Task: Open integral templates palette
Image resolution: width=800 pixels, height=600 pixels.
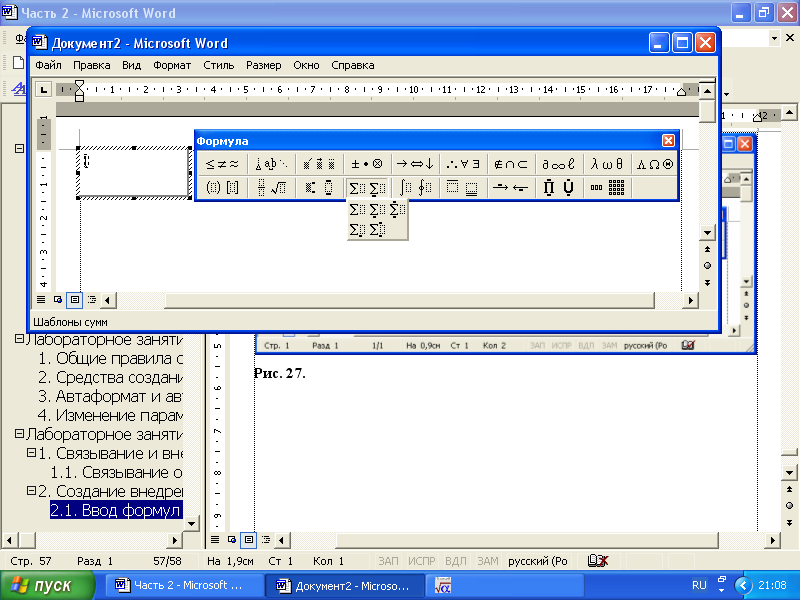Action: point(415,187)
